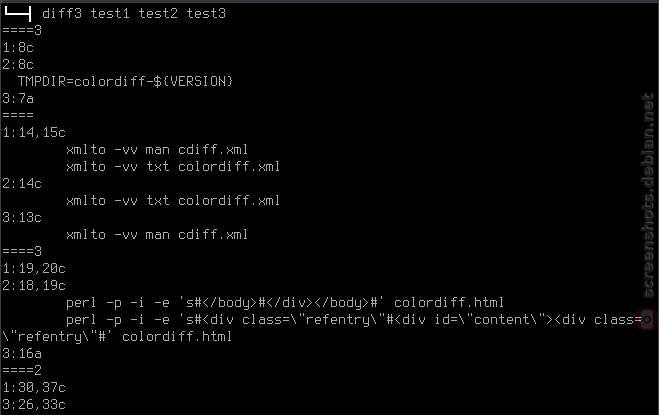Image resolution: width=659 pixels, height=415 pixels.
Task: Click the 3:7a line marker
Action: click(18, 98)
